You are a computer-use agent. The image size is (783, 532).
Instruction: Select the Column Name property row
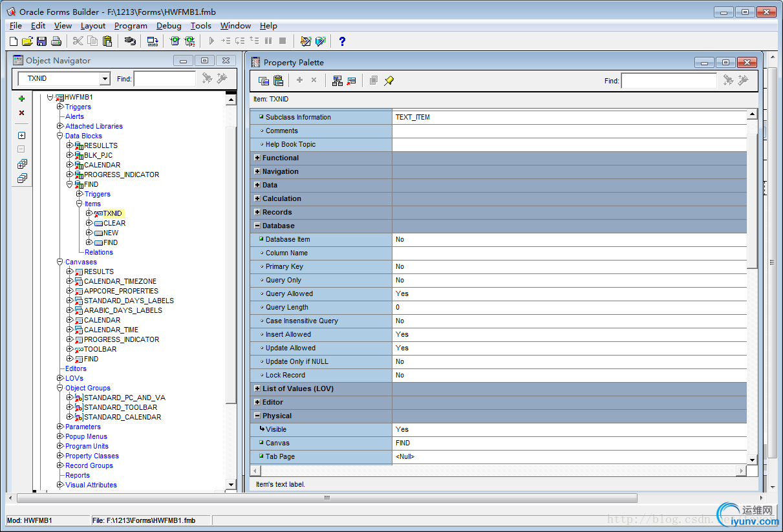(x=499, y=253)
